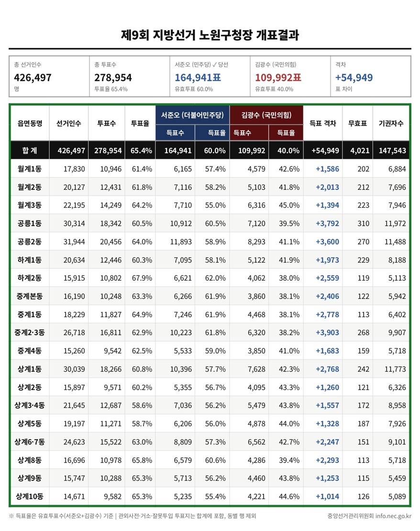Click the 득표율은 유효투표수 footnote text
The image size is (420, 531).
click(x=132, y=516)
